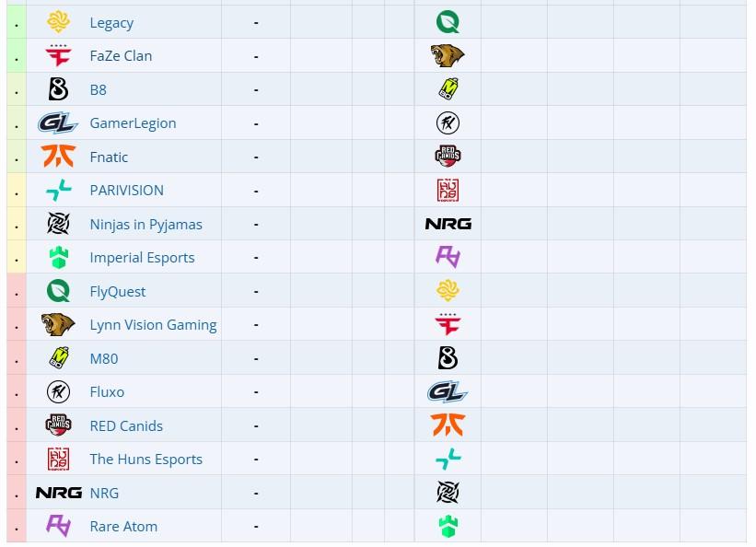
Task: Click the GamerLegion opponent logo in Fluxo's row
Action: pyautogui.click(x=448, y=392)
